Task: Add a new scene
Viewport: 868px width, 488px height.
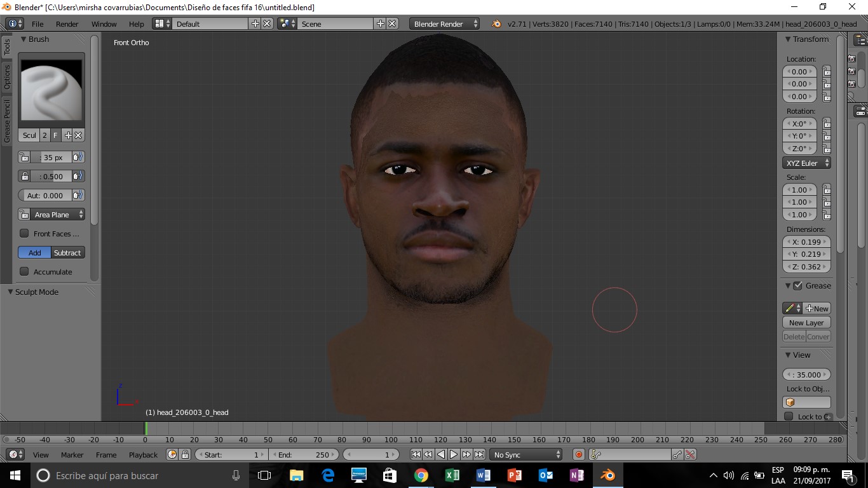Action: pos(381,24)
